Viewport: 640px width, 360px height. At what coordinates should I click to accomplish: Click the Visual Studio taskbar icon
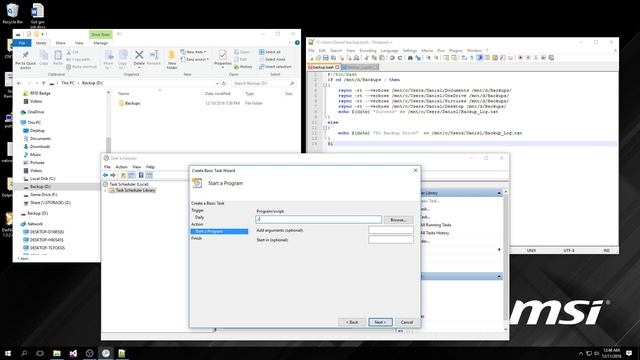[73, 353]
